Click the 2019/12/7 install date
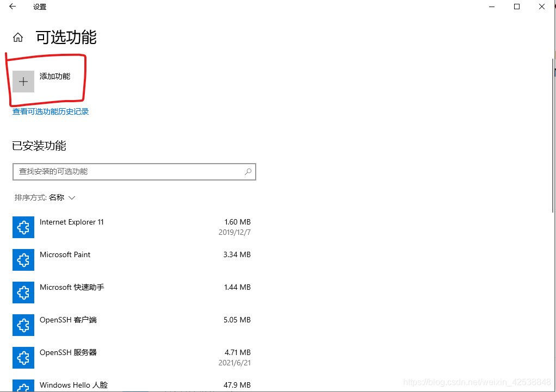Image resolution: width=556 pixels, height=392 pixels. click(x=234, y=232)
